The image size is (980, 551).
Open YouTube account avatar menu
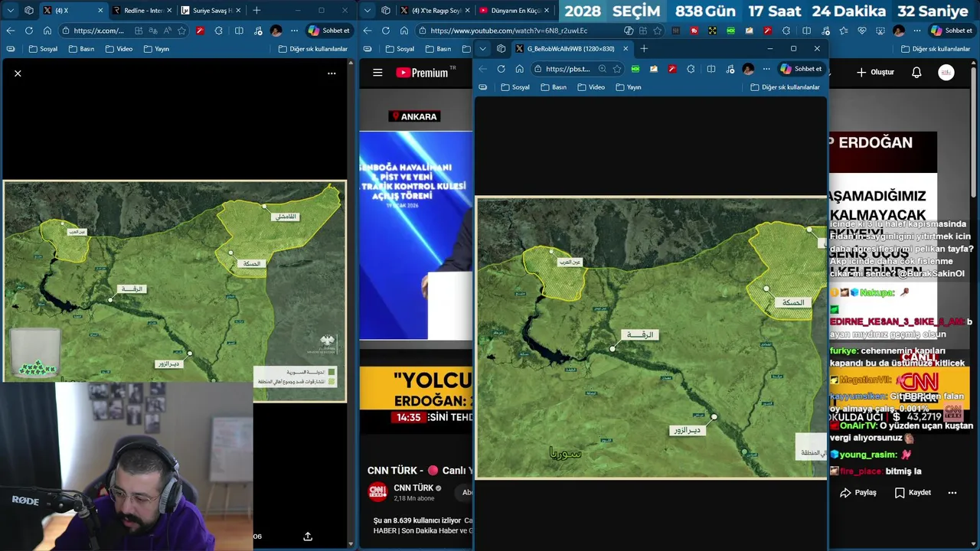(x=946, y=72)
